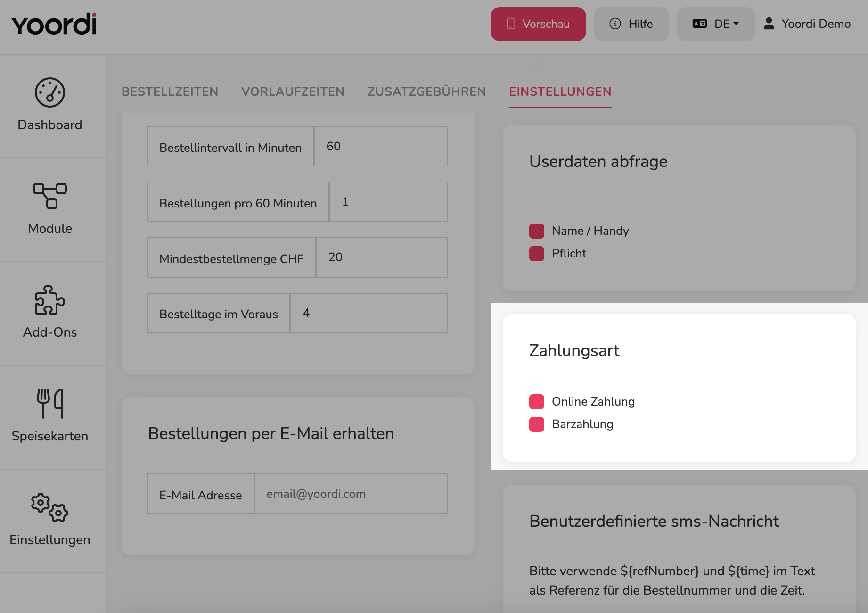Click the language translate icon
868x613 pixels.
pos(700,24)
